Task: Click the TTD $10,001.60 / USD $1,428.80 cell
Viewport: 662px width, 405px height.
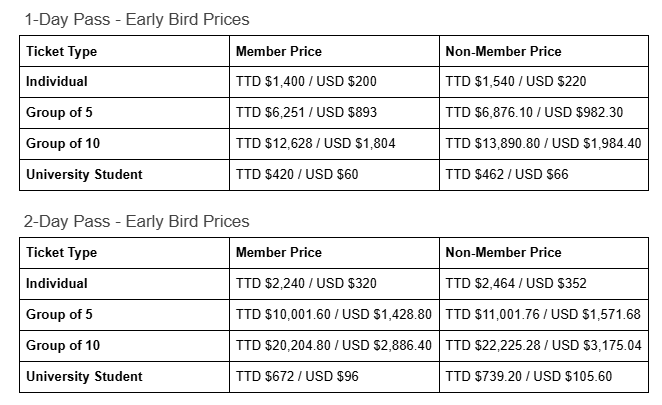Action: click(334, 315)
